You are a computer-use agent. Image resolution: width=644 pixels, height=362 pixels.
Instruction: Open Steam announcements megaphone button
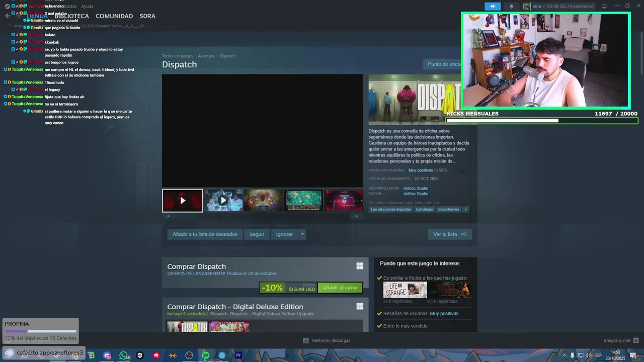click(493, 7)
